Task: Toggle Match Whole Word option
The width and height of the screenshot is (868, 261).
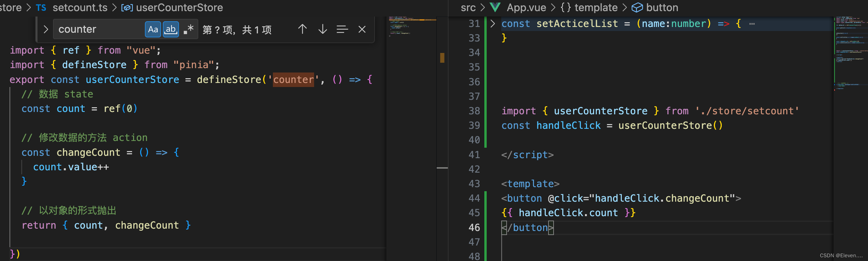Action: [171, 29]
